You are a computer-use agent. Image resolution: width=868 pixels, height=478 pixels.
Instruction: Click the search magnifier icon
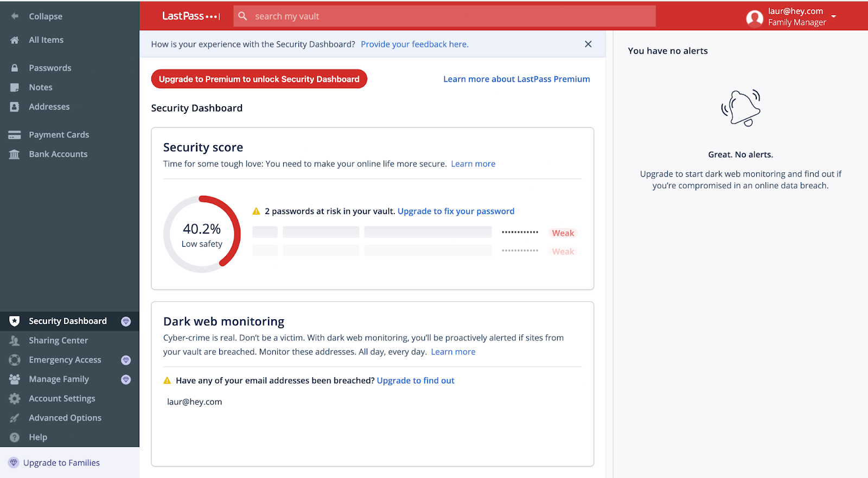pos(242,16)
